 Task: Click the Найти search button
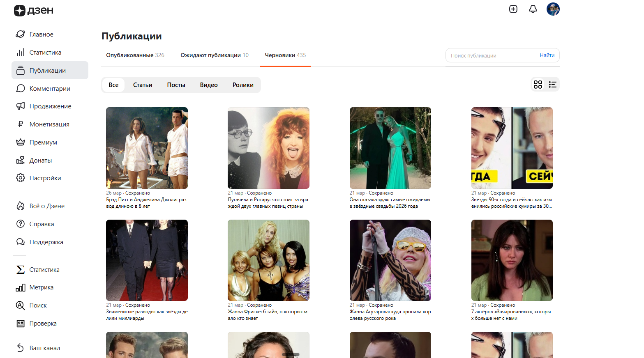[547, 55]
